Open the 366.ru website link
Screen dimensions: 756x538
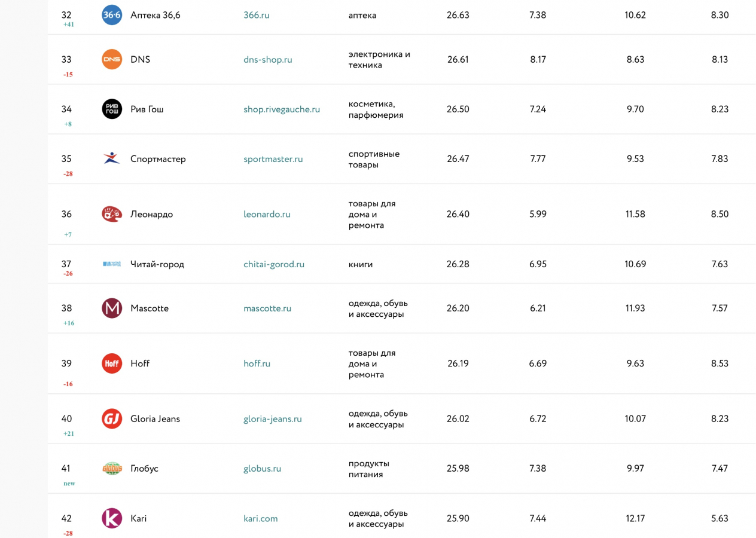pyautogui.click(x=256, y=15)
